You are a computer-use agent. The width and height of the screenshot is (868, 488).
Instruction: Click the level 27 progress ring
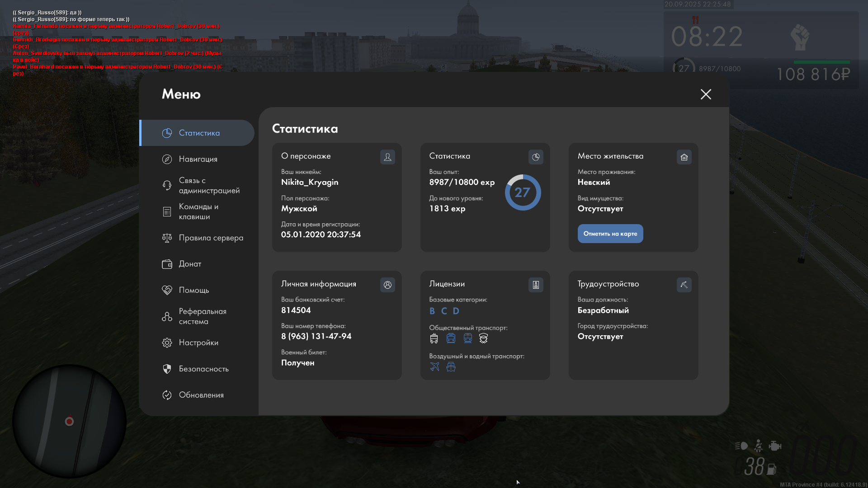(x=523, y=192)
